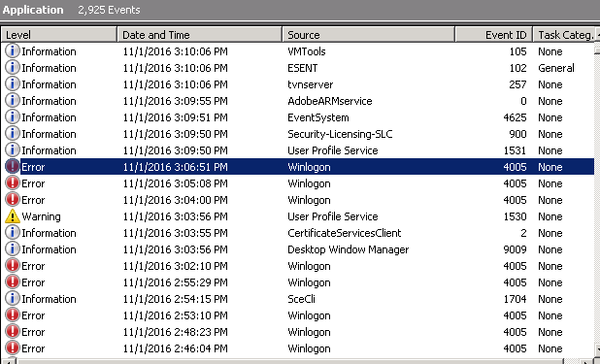Click the info icon of User Profile Service event 1531
The width and height of the screenshot is (600, 364).
coord(13,149)
